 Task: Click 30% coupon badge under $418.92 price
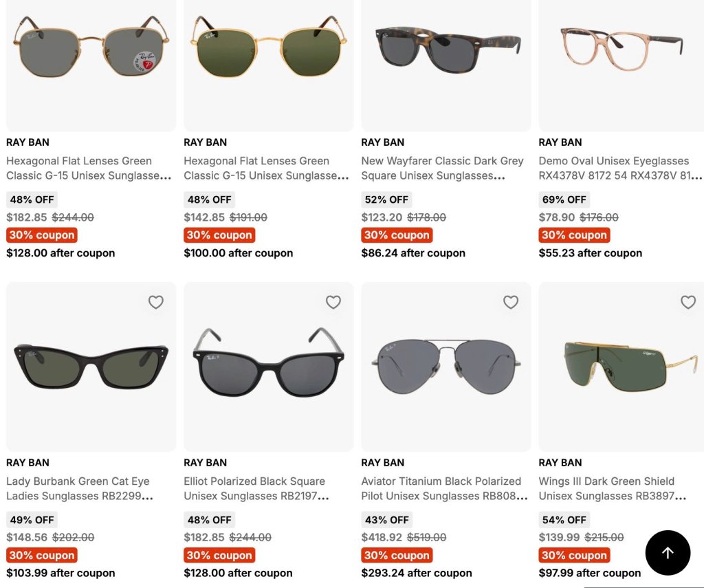[397, 555]
